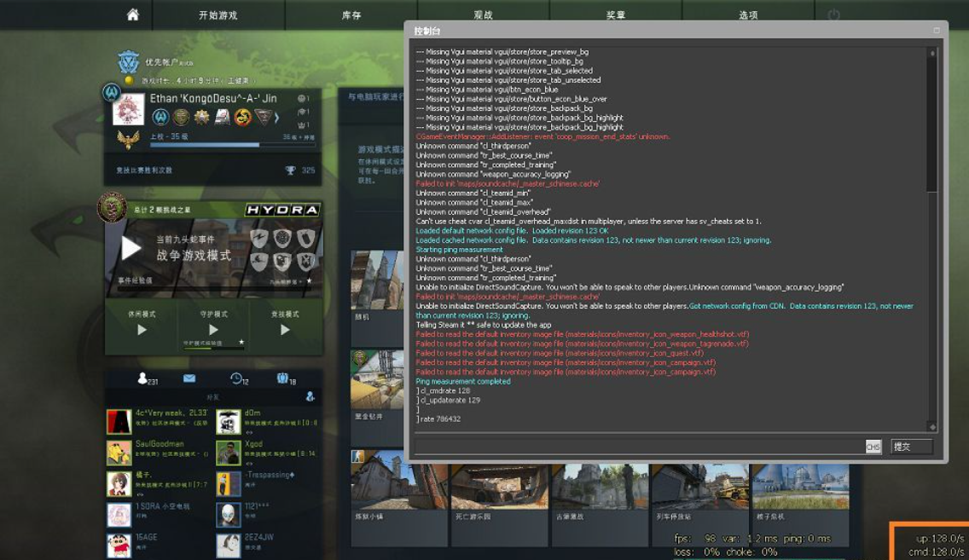Select the gold star medal badge
Image resolution: width=969 pixels, height=560 pixels.
(201, 117)
